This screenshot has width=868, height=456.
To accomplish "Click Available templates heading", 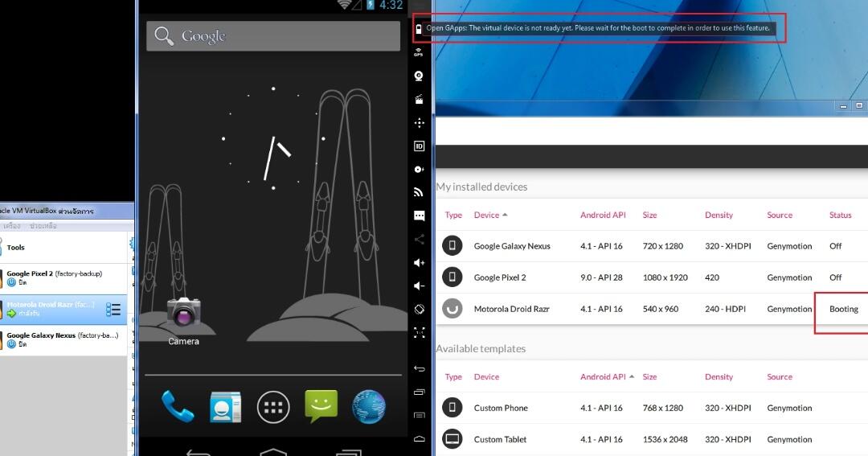I will [481, 348].
